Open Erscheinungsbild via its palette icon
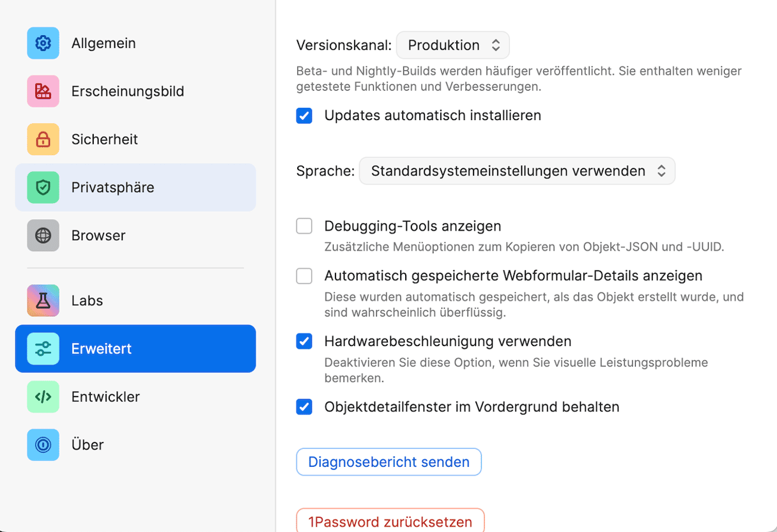 (x=43, y=91)
